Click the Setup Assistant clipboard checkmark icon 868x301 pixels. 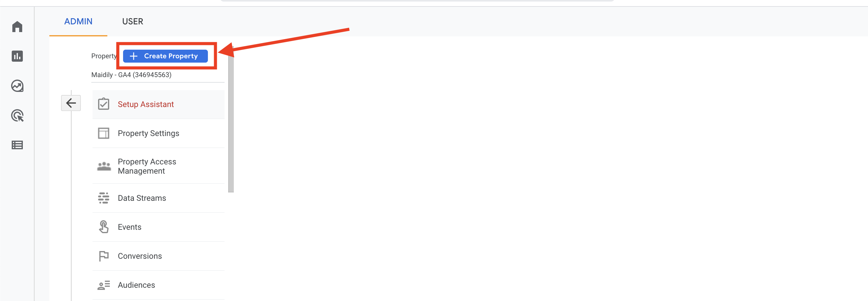[103, 104]
